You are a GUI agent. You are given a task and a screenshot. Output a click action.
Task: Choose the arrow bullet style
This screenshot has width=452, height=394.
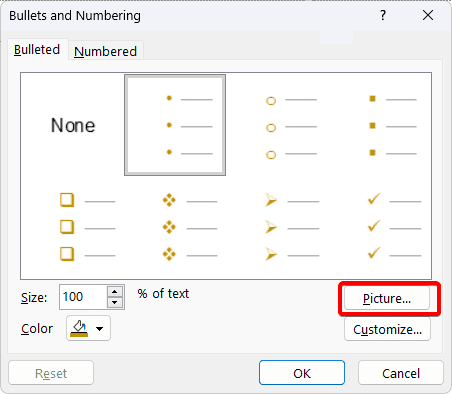tap(277, 227)
